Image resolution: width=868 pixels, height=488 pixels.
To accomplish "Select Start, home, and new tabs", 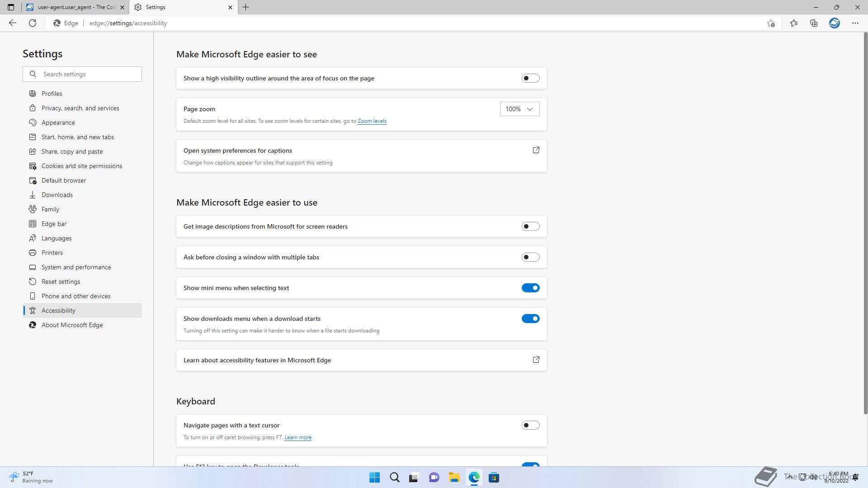I will point(82,137).
